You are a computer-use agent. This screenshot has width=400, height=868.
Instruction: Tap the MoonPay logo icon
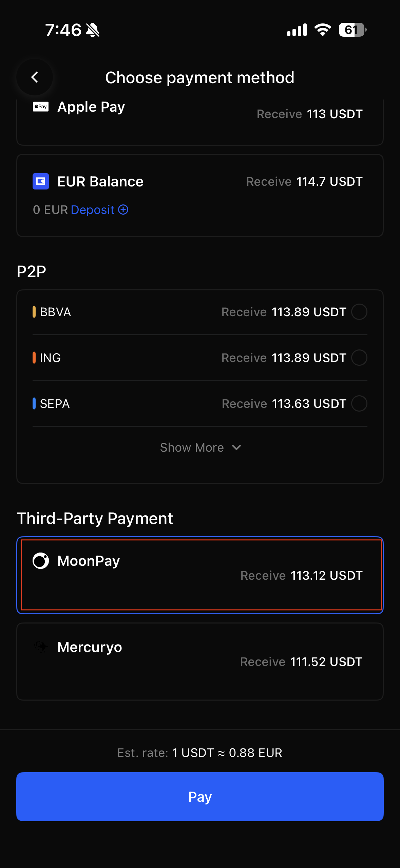click(41, 561)
